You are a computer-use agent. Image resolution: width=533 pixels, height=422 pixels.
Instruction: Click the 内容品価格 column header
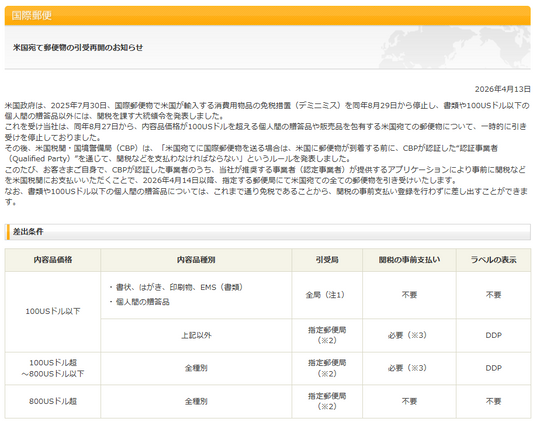53,260
